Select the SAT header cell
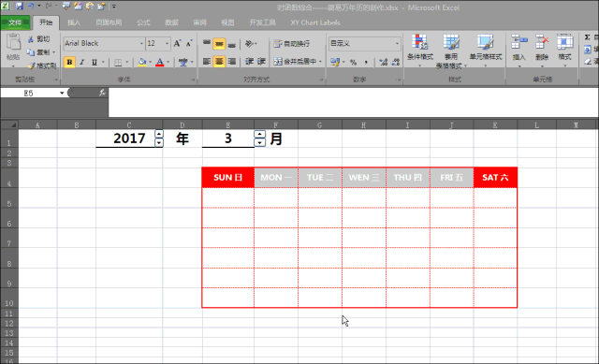Viewport: 599px width, 364px height. coord(495,178)
